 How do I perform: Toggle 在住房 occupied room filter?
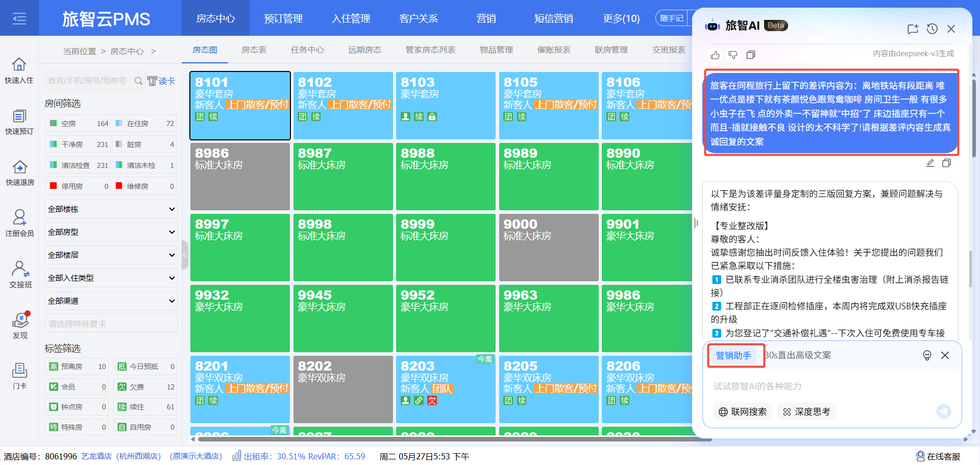[144, 124]
